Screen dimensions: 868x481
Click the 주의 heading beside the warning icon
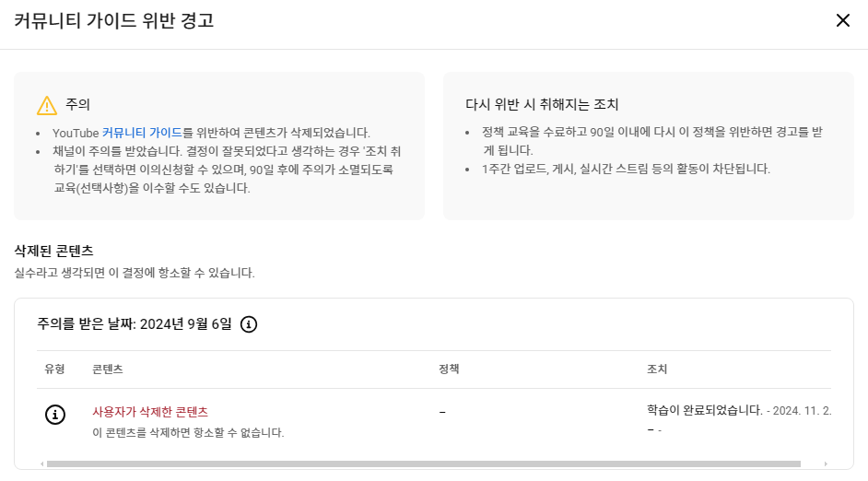[x=78, y=105]
